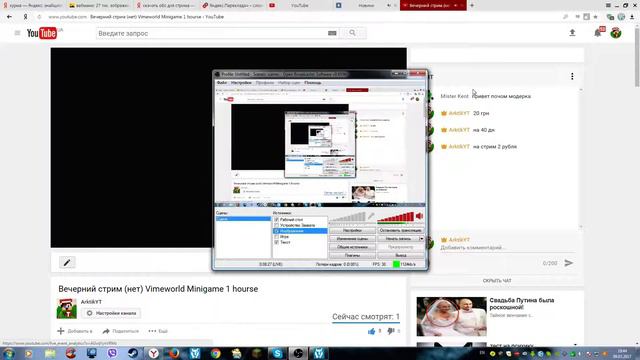Image resolution: width=640 pixels, height=360 pixels.
Task: Open OBS 'Настройки' menu
Action: (241, 83)
